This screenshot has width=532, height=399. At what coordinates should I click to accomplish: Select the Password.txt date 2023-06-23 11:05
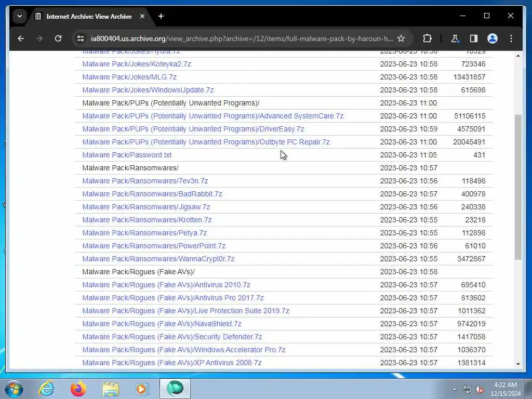(x=408, y=155)
